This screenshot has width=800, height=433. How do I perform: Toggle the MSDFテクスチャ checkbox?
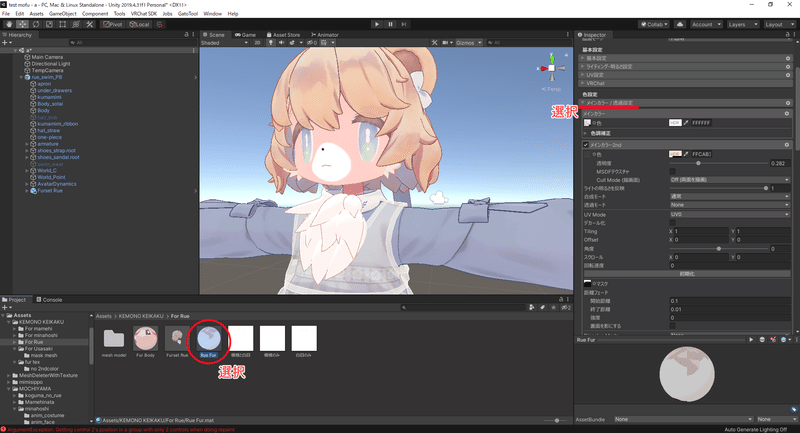(672, 172)
